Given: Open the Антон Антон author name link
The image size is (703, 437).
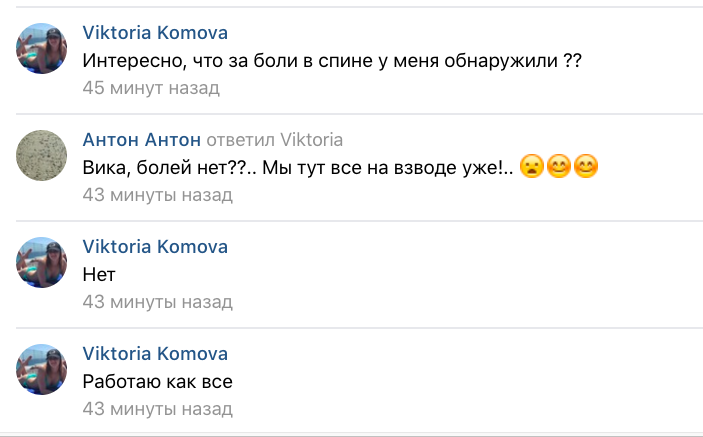Looking at the screenshot, I should 142,139.
